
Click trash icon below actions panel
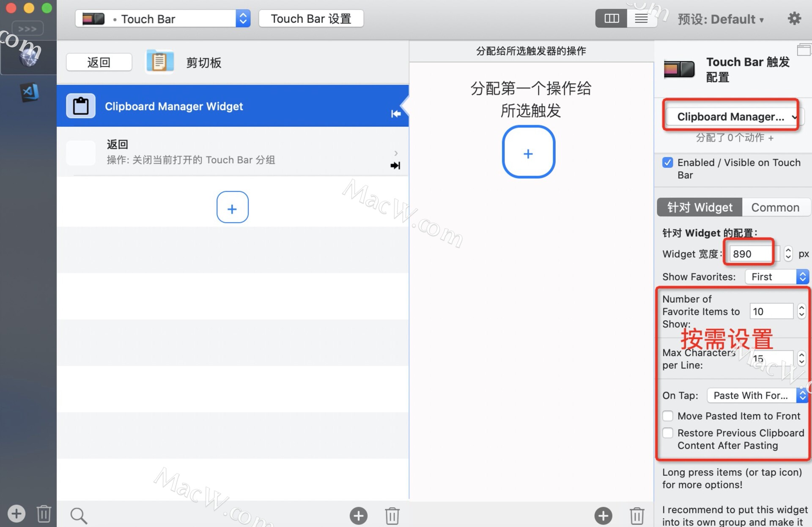click(x=636, y=516)
